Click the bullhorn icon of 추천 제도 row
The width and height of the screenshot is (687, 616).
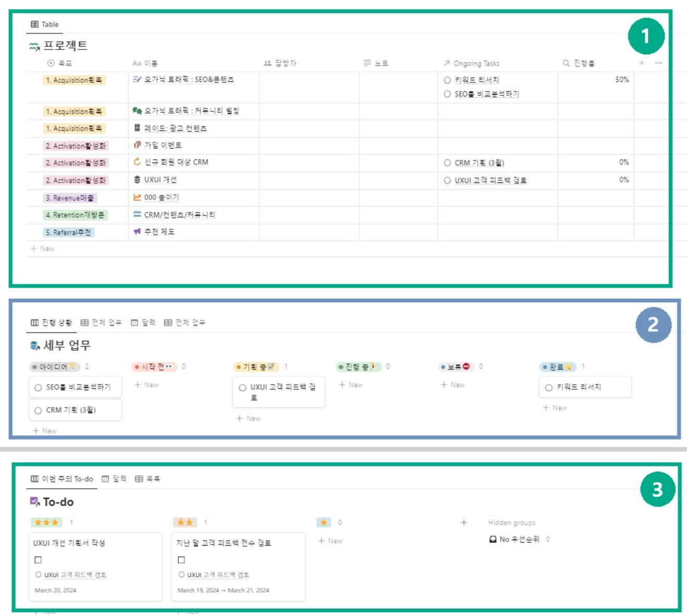coord(137,231)
